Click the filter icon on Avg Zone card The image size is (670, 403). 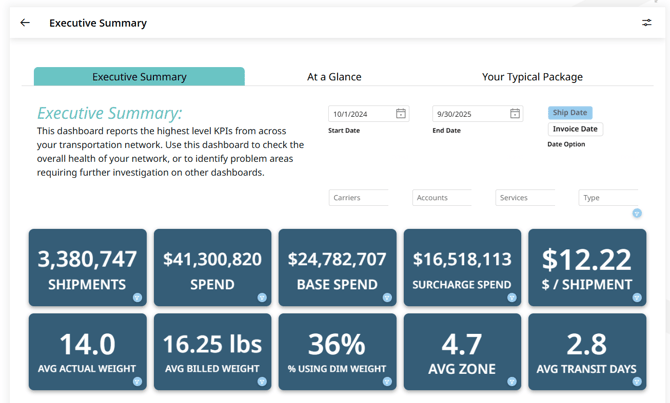click(511, 381)
